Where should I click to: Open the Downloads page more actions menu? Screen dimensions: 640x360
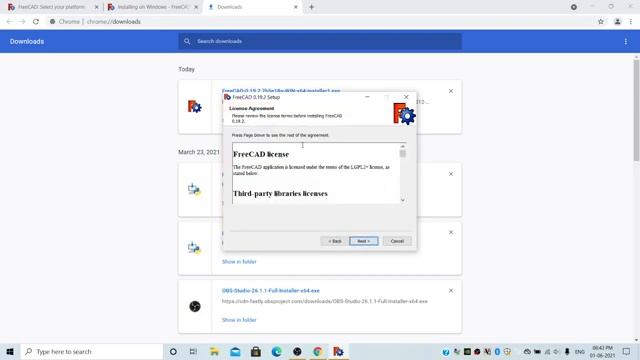626,41
